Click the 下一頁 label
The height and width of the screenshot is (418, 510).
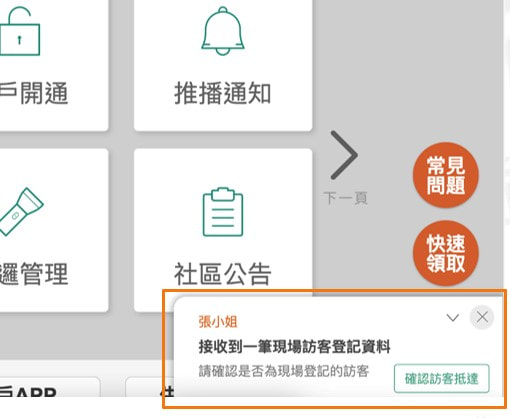(346, 198)
